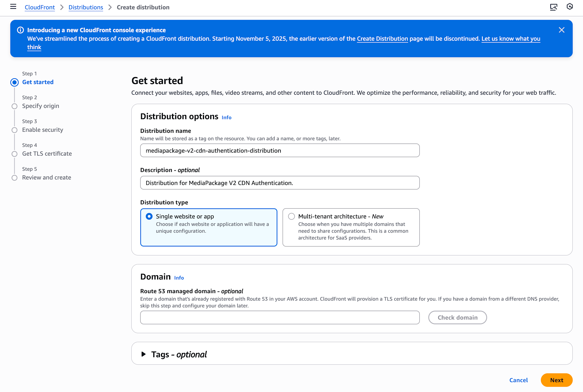Open the CloudShell icon in header

(553, 7)
